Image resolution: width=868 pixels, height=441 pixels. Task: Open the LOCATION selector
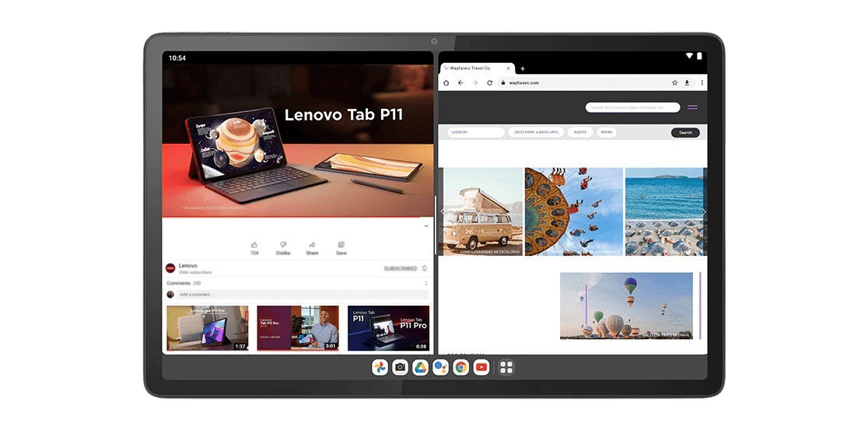(476, 132)
